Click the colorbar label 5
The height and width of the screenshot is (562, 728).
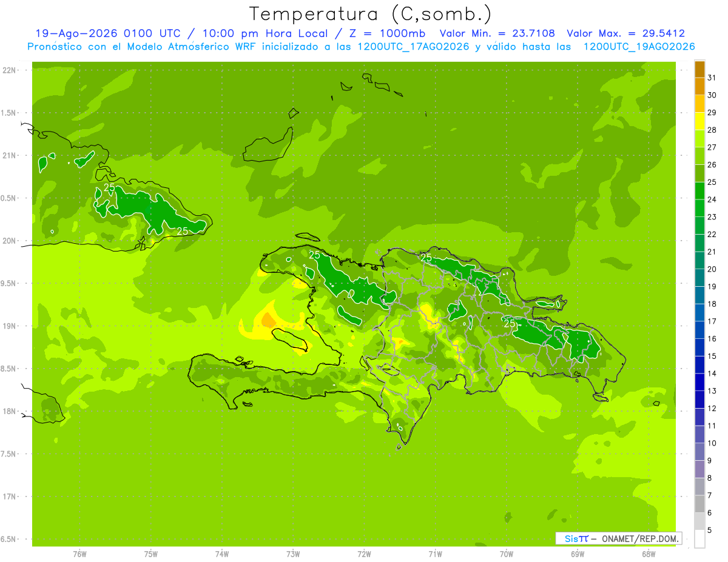click(710, 531)
